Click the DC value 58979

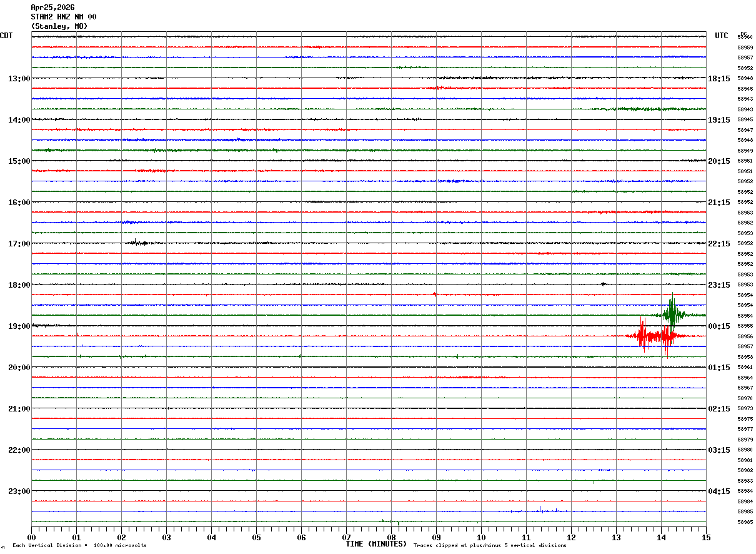745,440
